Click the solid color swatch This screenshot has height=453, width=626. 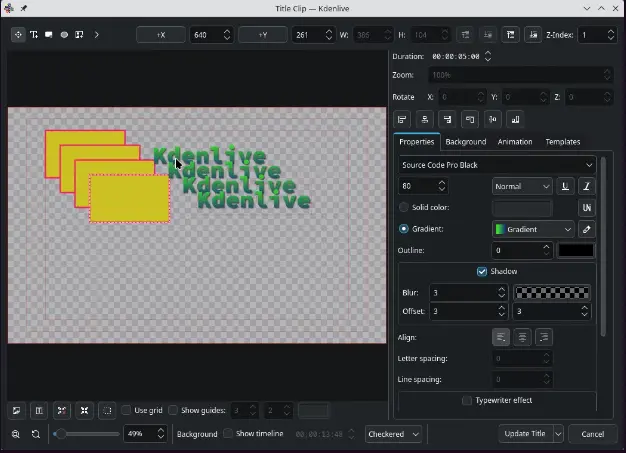pos(522,208)
